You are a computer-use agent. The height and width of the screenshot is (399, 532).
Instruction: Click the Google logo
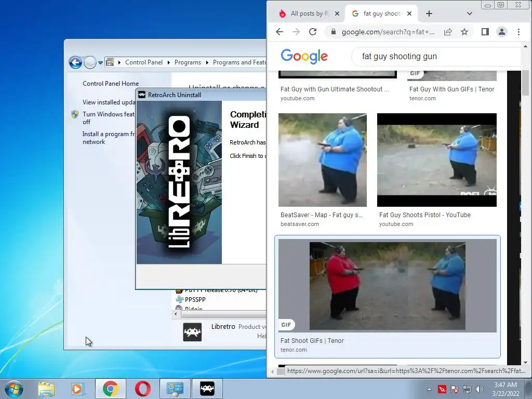304,56
